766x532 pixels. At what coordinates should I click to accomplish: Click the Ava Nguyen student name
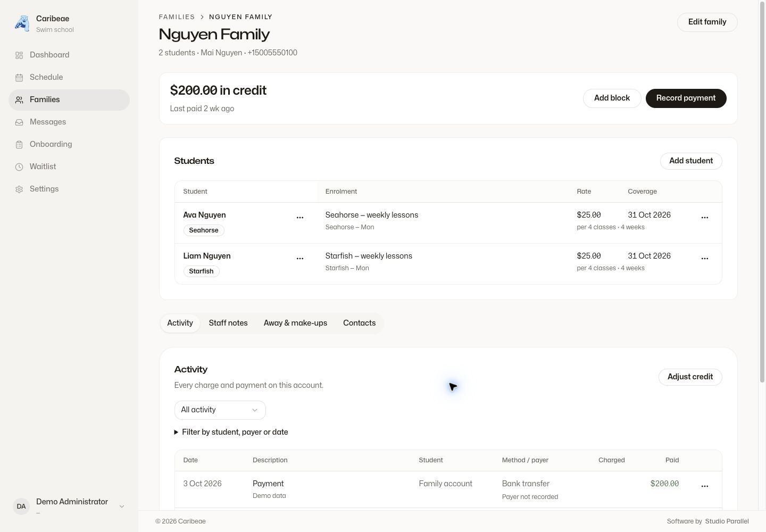[204, 215]
